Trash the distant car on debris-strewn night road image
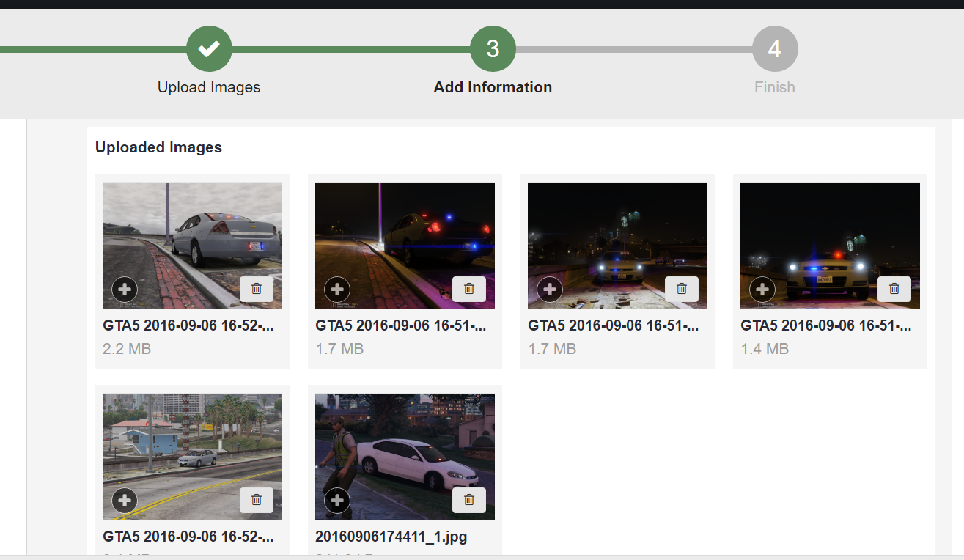 click(682, 289)
